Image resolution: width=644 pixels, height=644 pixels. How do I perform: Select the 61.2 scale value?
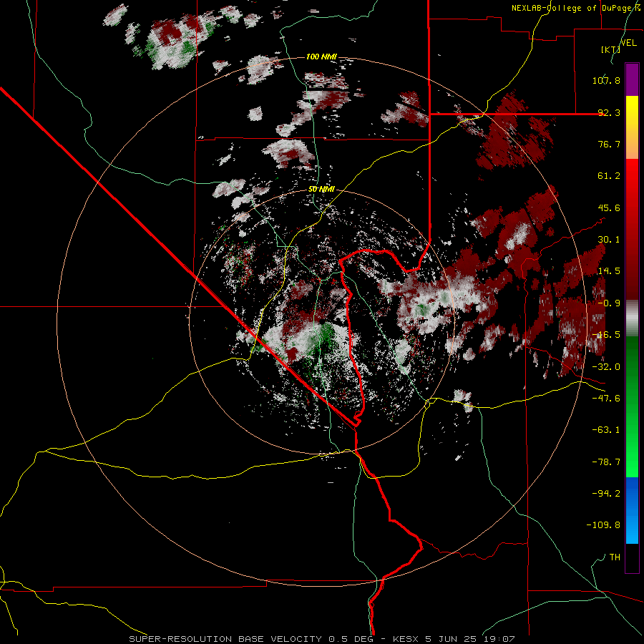[609, 176]
